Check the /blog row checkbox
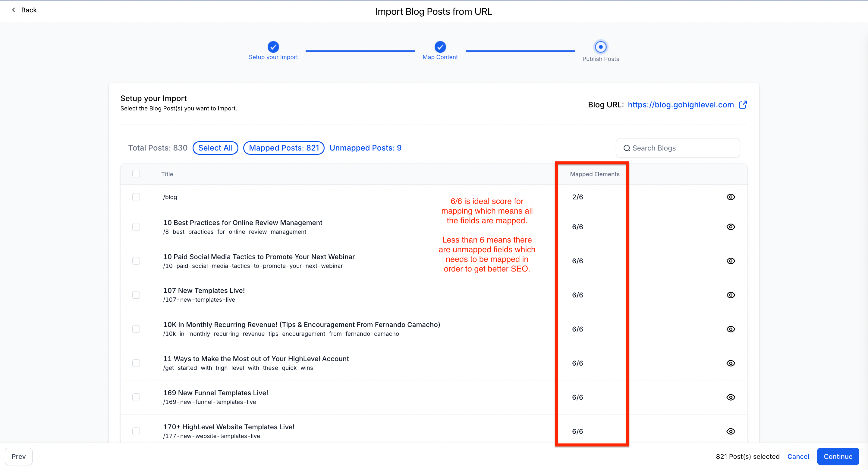868x470 pixels. (136, 197)
